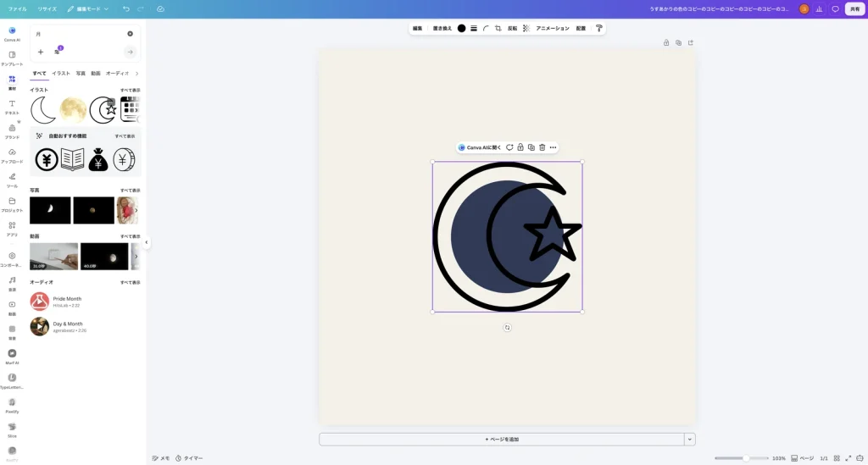Screen dimensions: 868x465
Task: Show more category tabs with right chevron
Action: click(x=136, y=73)
